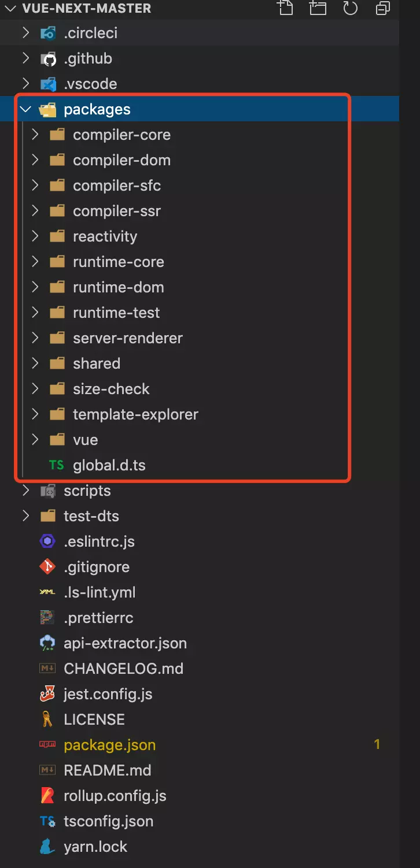Refresh the Explorer file tree
Viewport: 420px width, 868px height.
[x=351, y=8]
